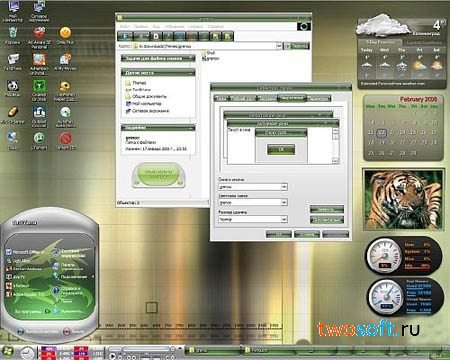This screenshot has height=360, width=450.
Task: Open the Network Places desktop icon
Action: coord(39,10)
